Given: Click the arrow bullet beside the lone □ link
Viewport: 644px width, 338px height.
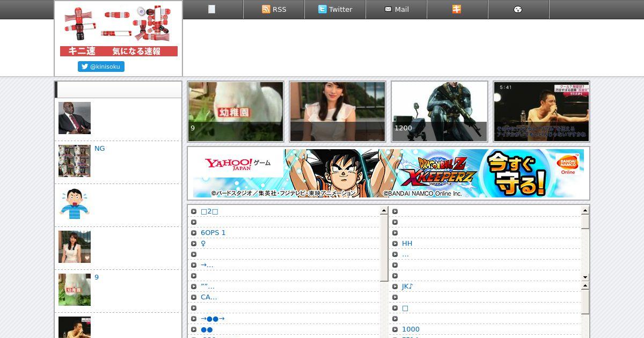Looking at the screenshot, I should (395, 308).
